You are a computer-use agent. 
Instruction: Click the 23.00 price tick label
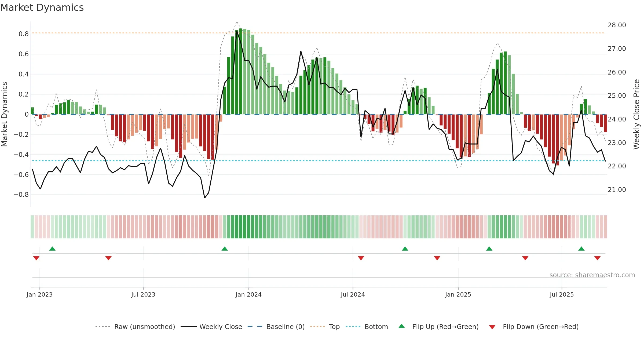pos(617,143)
